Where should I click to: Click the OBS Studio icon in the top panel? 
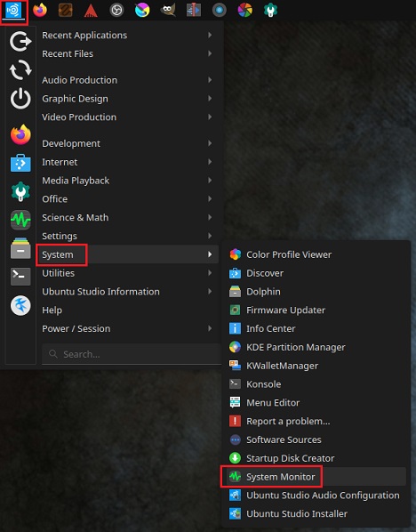116,10
